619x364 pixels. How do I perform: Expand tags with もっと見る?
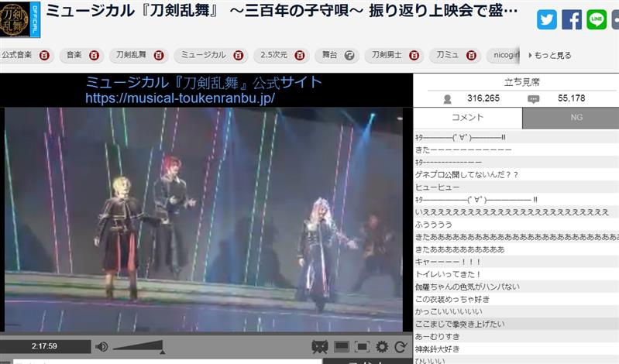coord(550,55)
